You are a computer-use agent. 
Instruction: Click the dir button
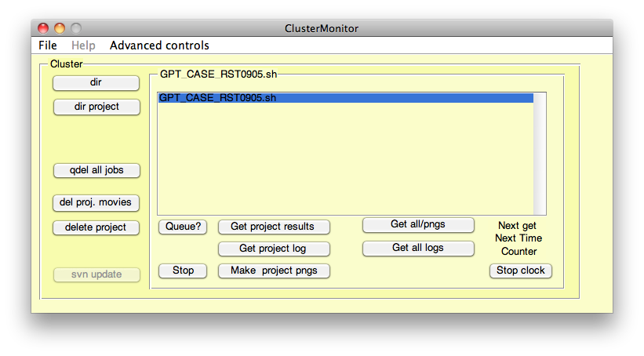(96, 82)
